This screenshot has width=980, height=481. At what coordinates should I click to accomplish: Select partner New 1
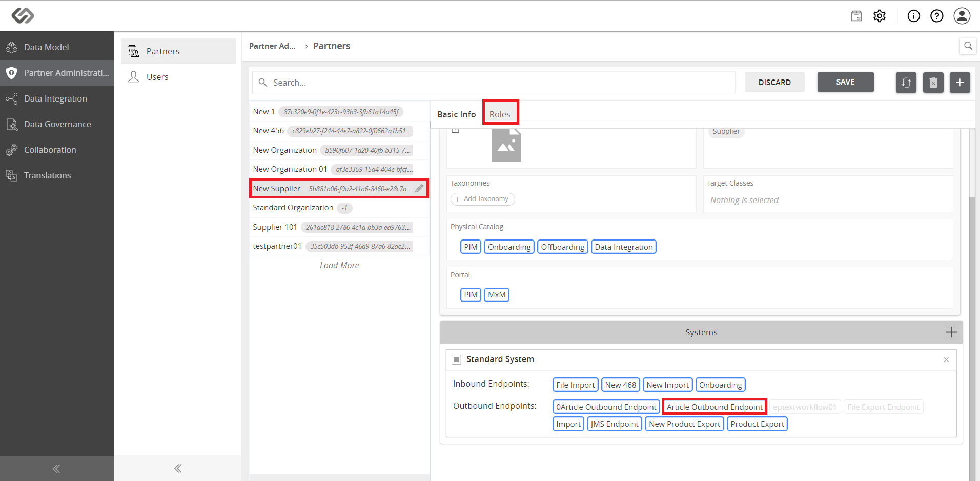pyautogui.click(x=339, y=112)
